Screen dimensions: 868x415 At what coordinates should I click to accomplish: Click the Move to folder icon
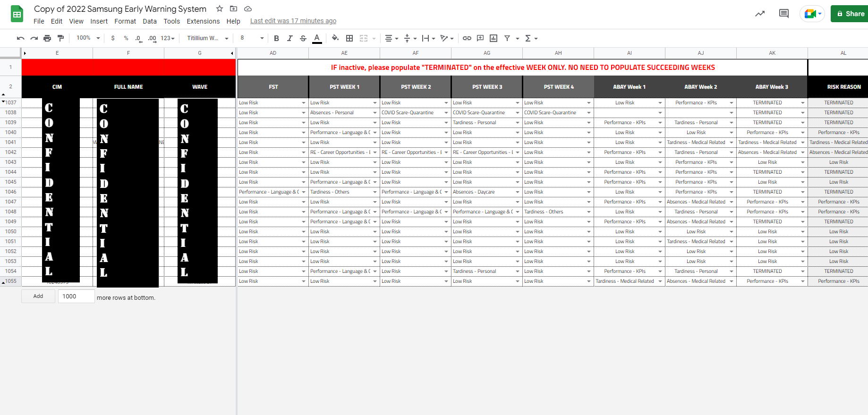pos(233,8)
